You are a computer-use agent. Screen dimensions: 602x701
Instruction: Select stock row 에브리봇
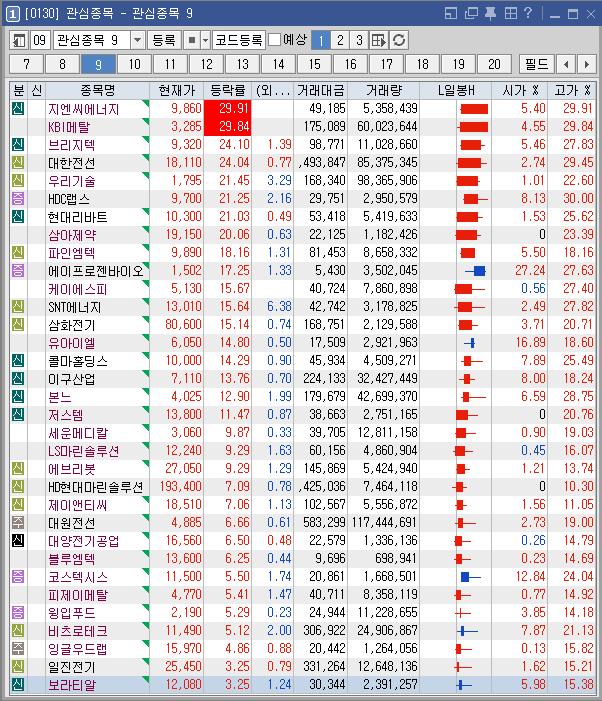coord(303,469)
